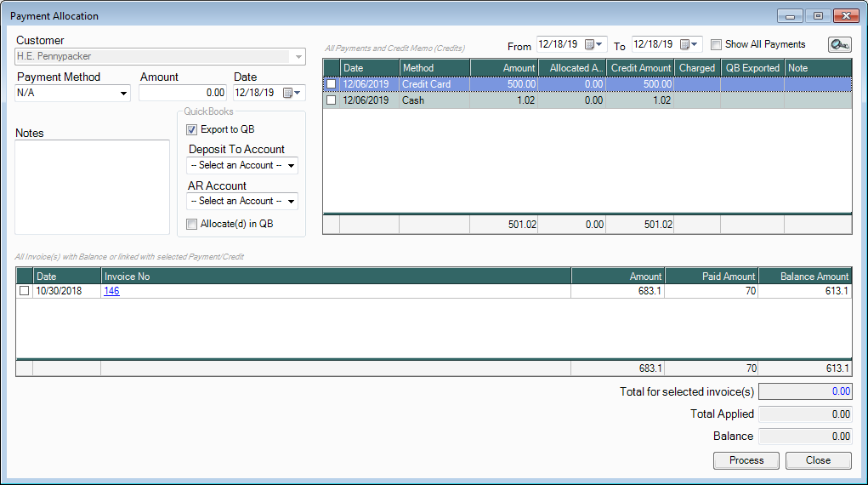Click the key icon button next to Show All Payments
Viewport: 868px width, 485px height.
pos(839,45)
